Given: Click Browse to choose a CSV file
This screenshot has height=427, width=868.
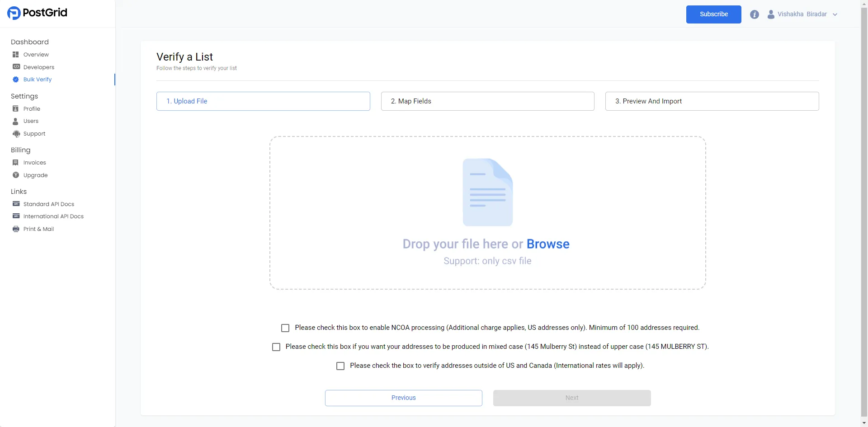Looking at the screenshot, I should point(548,244).
